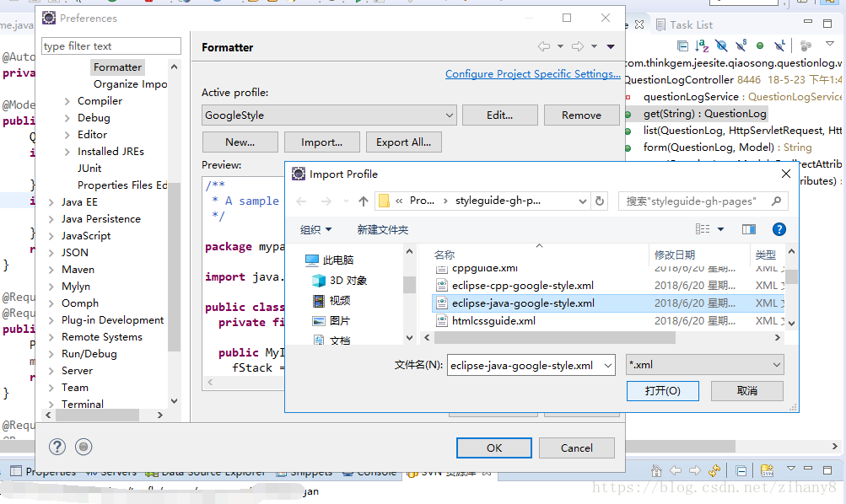The image size is (846, 504).
Task: Navigate back in Preferences page history
Action: tap(544, 46)
